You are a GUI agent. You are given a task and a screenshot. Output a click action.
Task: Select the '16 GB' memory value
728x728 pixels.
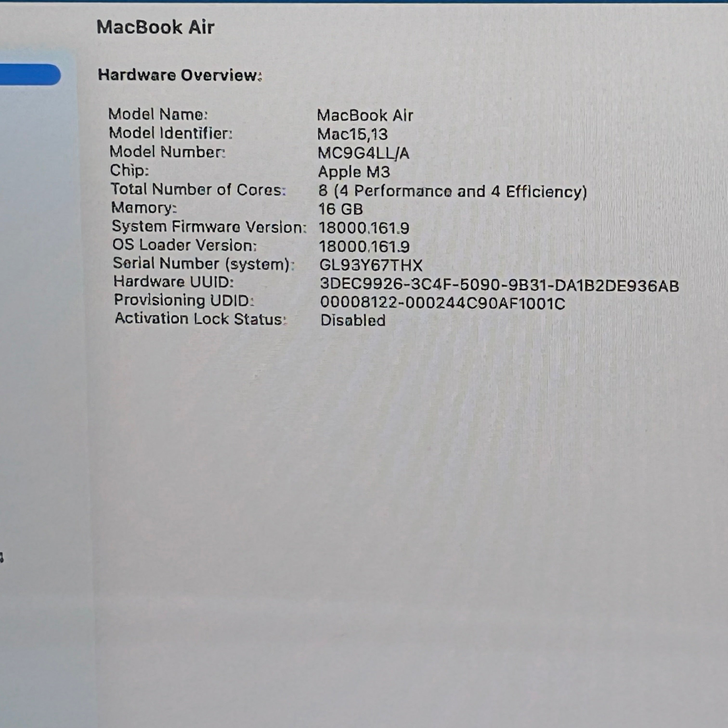coord(341,209)
